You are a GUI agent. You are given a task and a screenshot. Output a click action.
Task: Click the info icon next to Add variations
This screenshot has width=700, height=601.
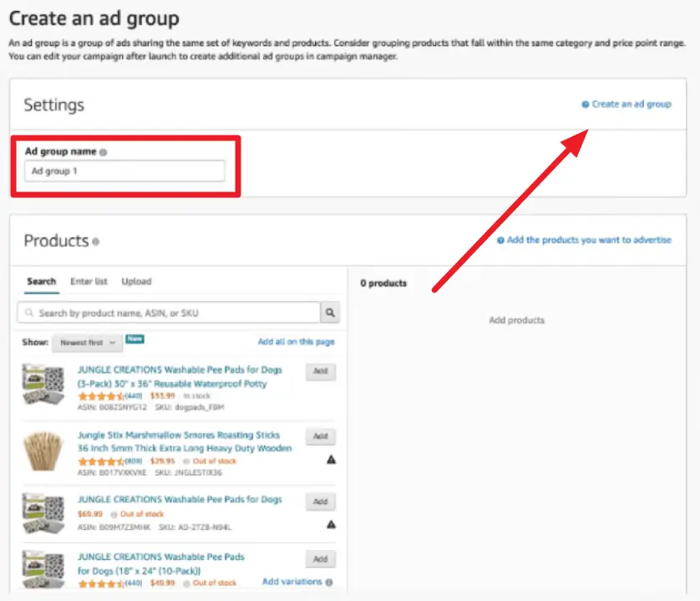pyautogui.click(x=329, y=581)
